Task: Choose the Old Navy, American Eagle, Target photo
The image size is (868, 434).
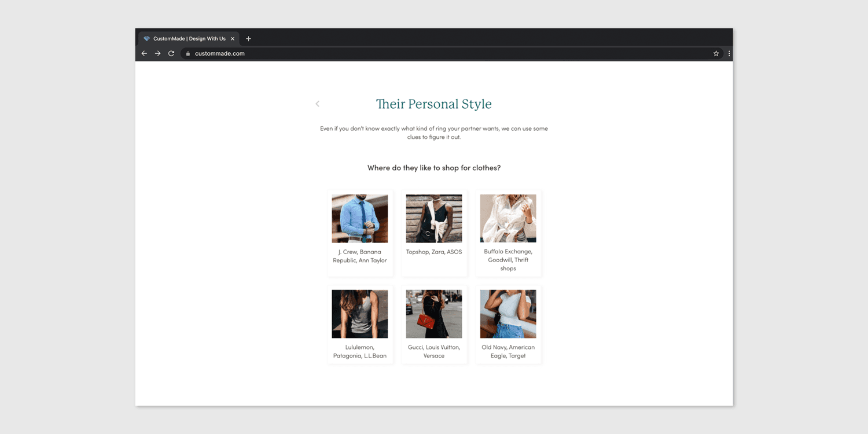Action: tap(508, 314)
